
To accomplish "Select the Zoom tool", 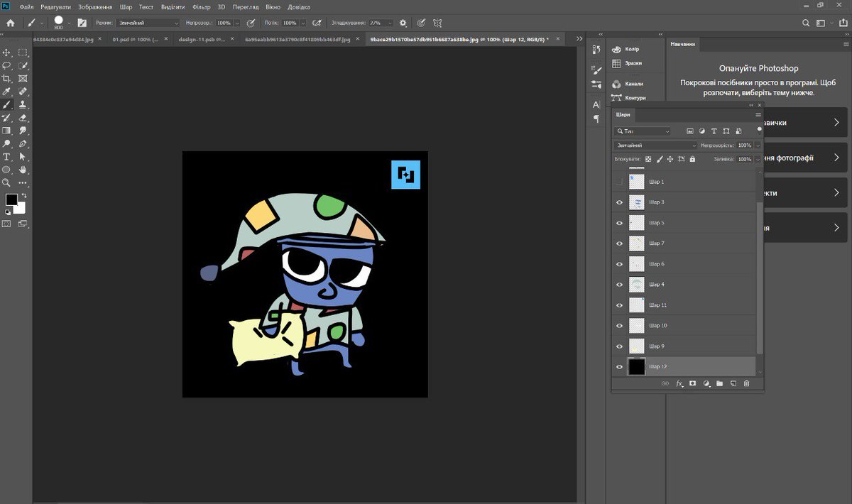I will pyautogui.click(x=7, y=182).
